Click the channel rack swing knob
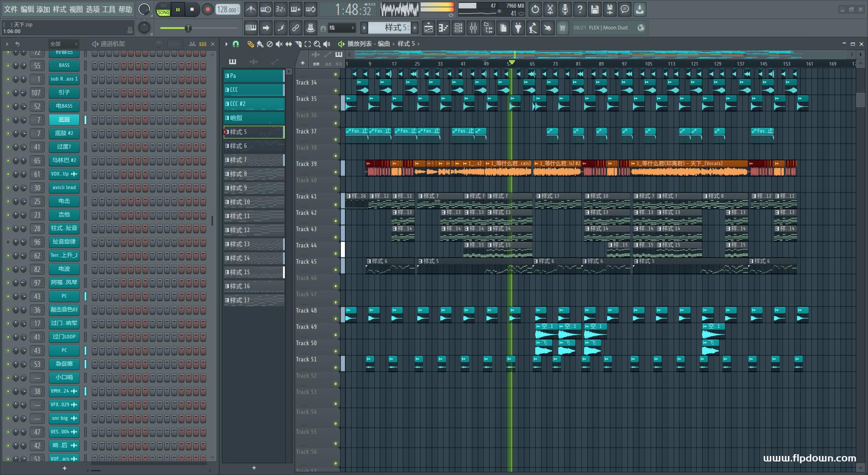This screenshot has width=868, height=475. (x=159, y=44)
